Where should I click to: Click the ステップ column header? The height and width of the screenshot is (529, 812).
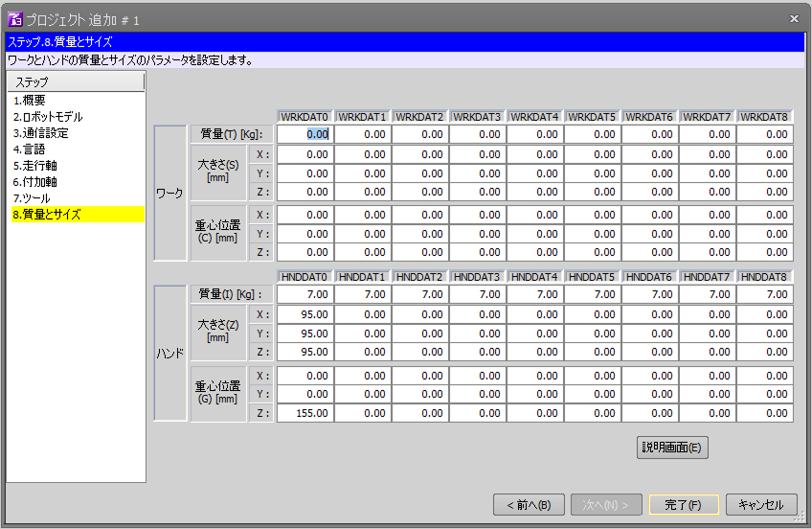(x=75, y=82)
